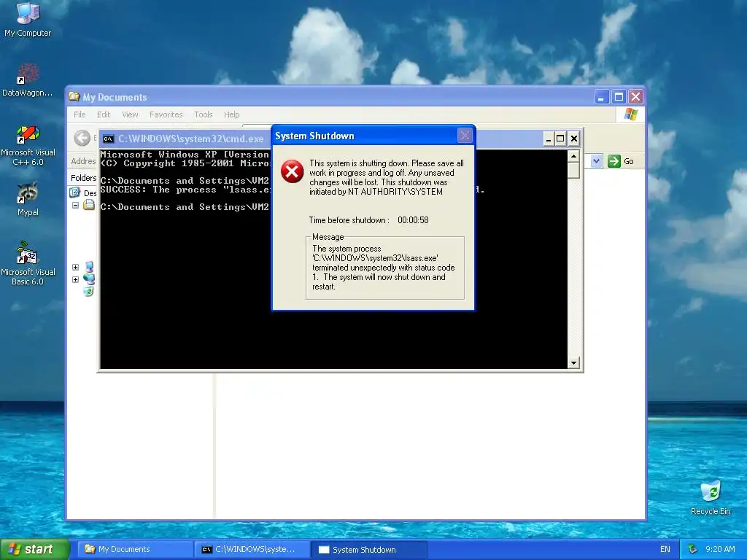The width and height of the screenshot is (747, 560).
Task: Open the DataWagon desktop shortcut
Action: pos(28,79)
